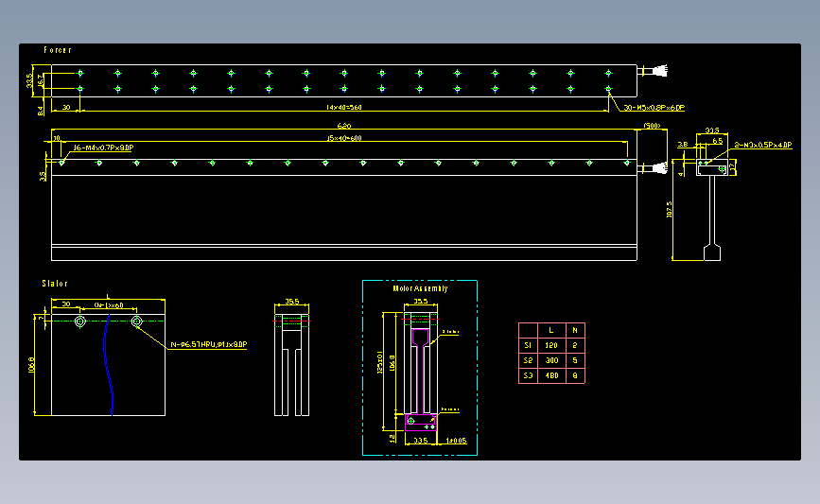The width and height of the screenshot is (820, 504).
Task: Click the 'S2' table row label
Action: pyautogui.click(x=528, y=361)
